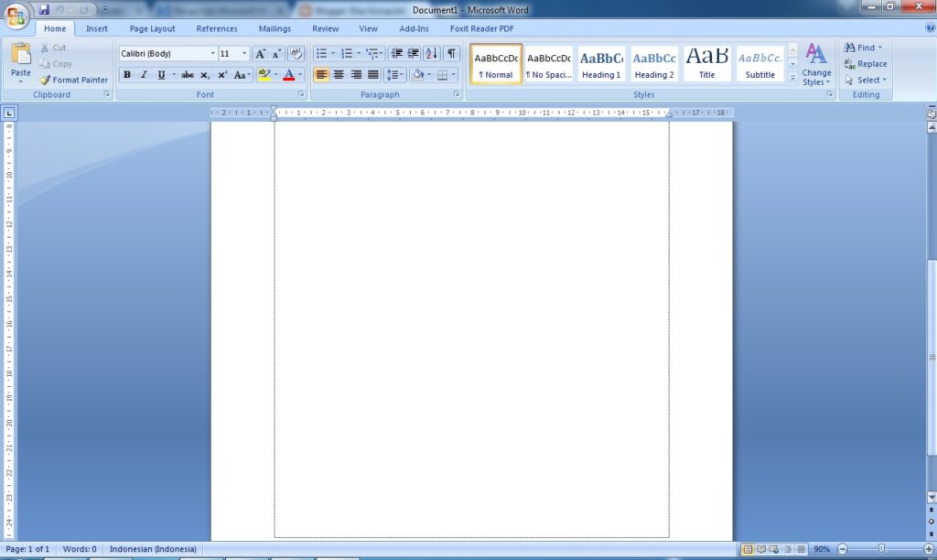Apply Heading 2 style

pos(653,64)
